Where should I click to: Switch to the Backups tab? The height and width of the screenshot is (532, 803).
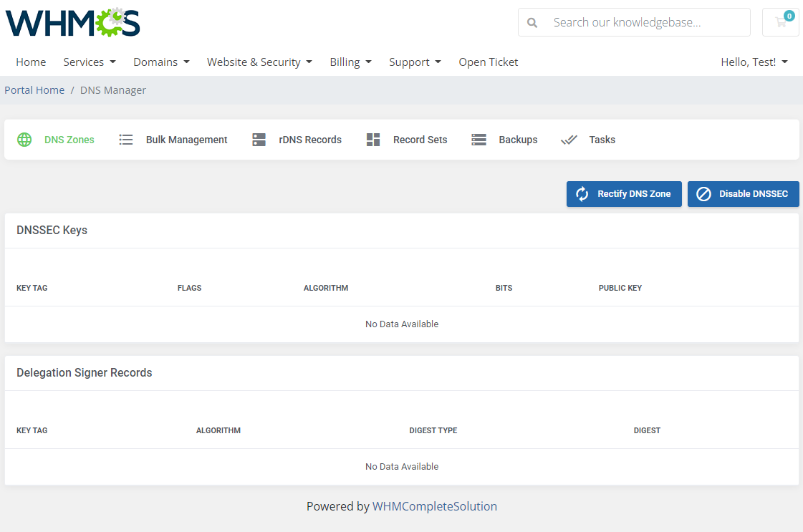[504, 140]
